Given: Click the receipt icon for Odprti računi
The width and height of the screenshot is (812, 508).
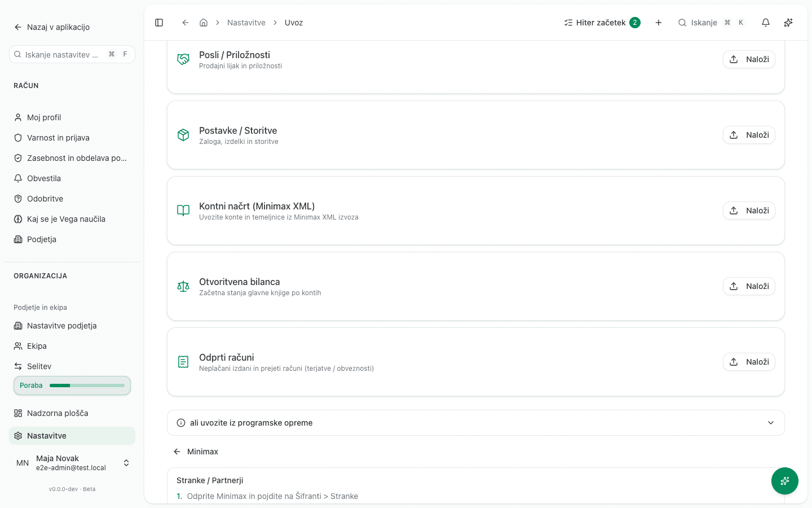Looking at the screenshot, I should coord(183,362).
